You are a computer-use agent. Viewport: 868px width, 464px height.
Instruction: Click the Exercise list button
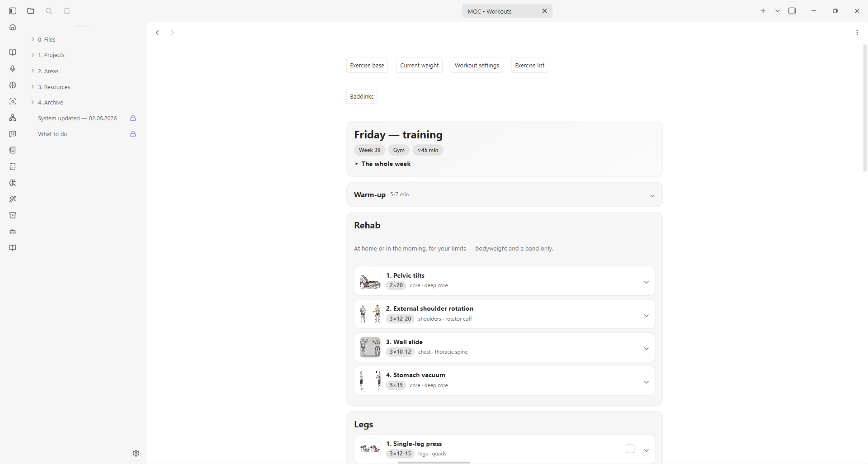coord(529,65)
